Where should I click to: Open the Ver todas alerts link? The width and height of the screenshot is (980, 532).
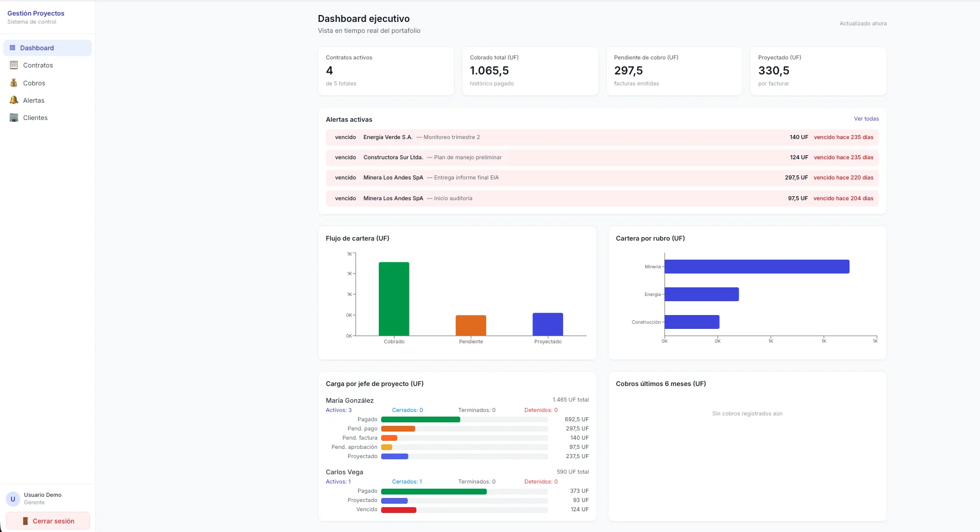866,119
